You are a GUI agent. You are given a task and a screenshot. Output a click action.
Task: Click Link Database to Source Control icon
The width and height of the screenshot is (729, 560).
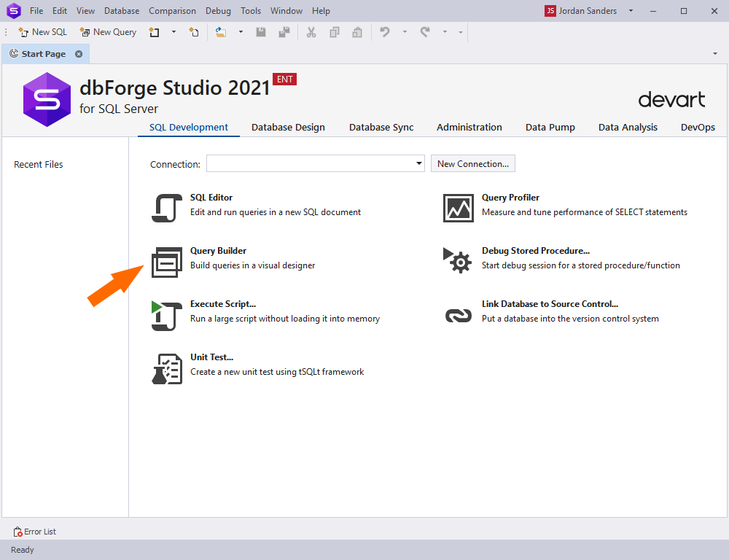point(458,315)
